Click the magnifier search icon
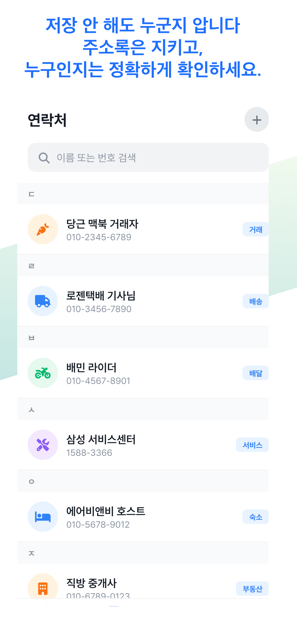 click(44, 158)
